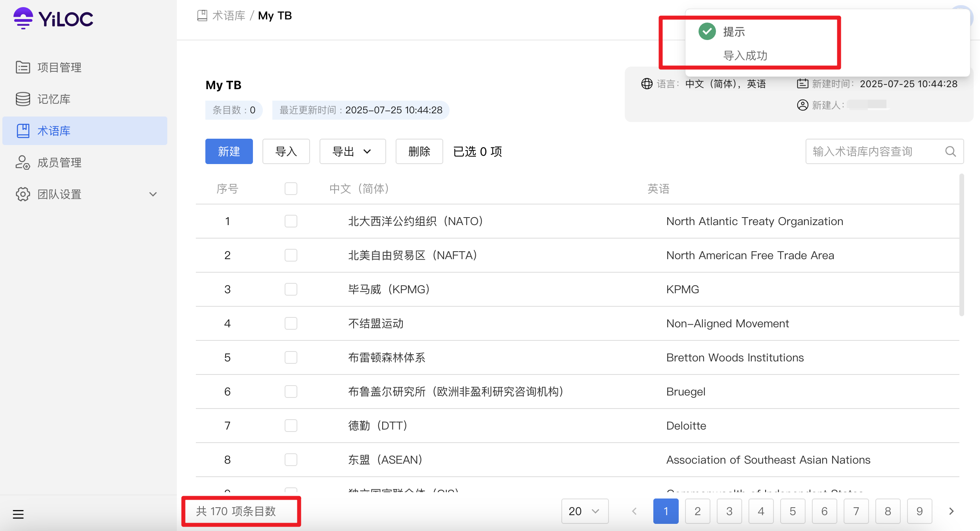
Task: Click the 最近更新时间 badge
Action: coord(361,110)
